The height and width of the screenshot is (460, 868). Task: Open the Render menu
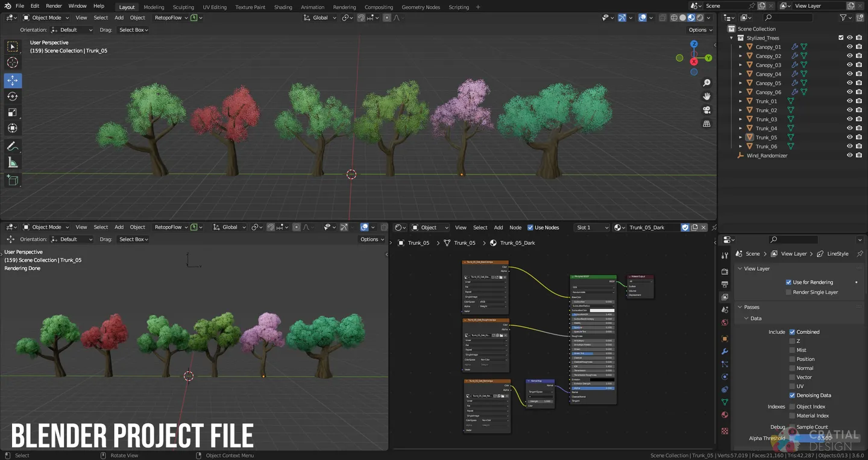click(x=54, y=6)
